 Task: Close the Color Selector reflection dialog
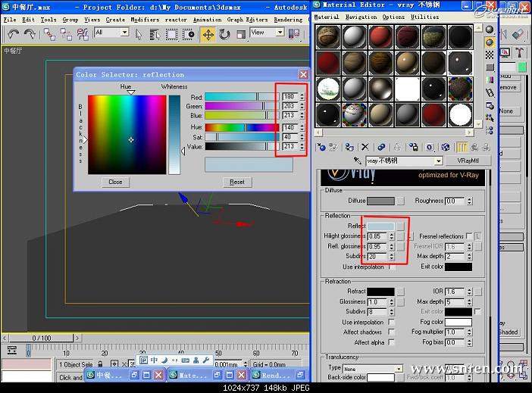point(303,74)
